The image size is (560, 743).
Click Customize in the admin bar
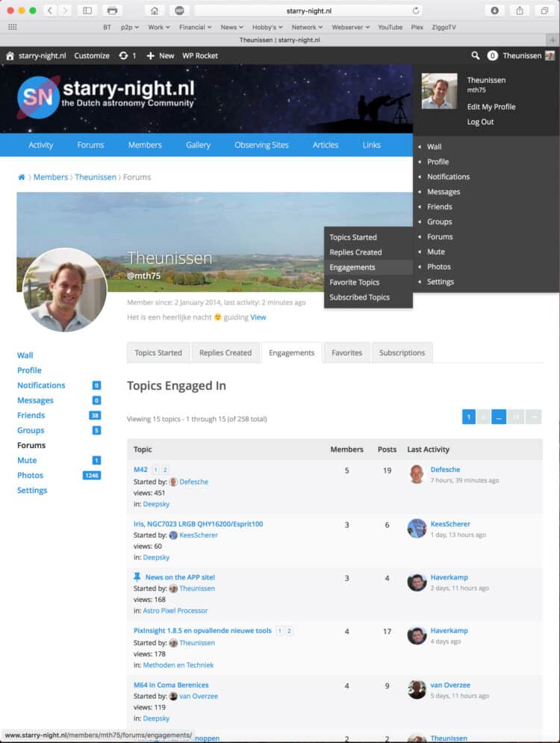tap(91, 55)
